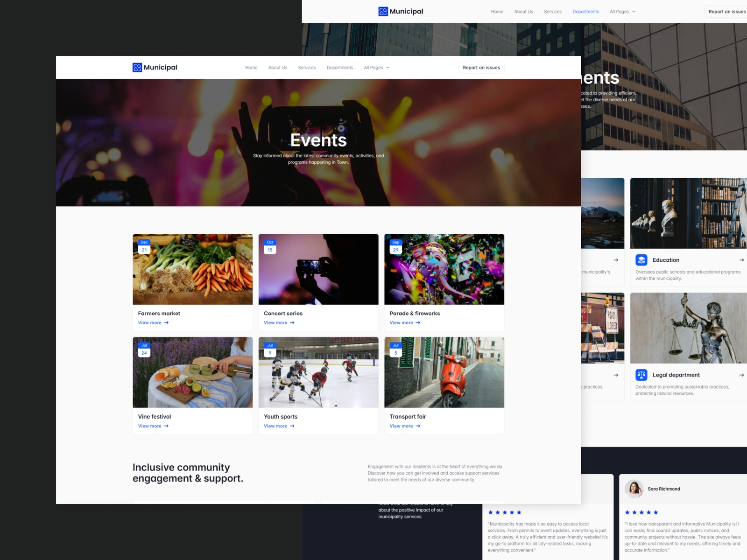This screenshot has height=560, width=747.
Task: Expand the All Pages dropdown in front window
Action: pos(376,68)
